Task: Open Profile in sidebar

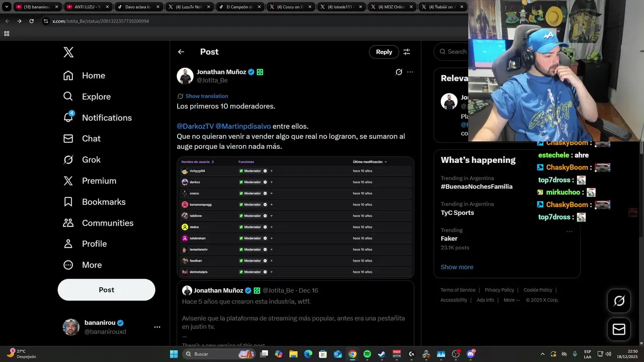Action: coord(85,244)
